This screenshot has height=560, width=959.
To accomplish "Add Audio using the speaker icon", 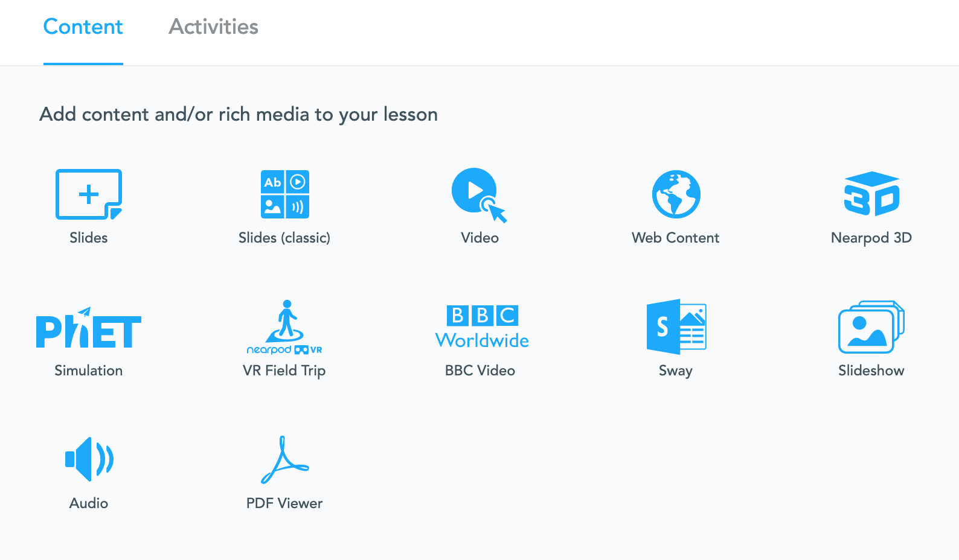I will click(89, 459).
